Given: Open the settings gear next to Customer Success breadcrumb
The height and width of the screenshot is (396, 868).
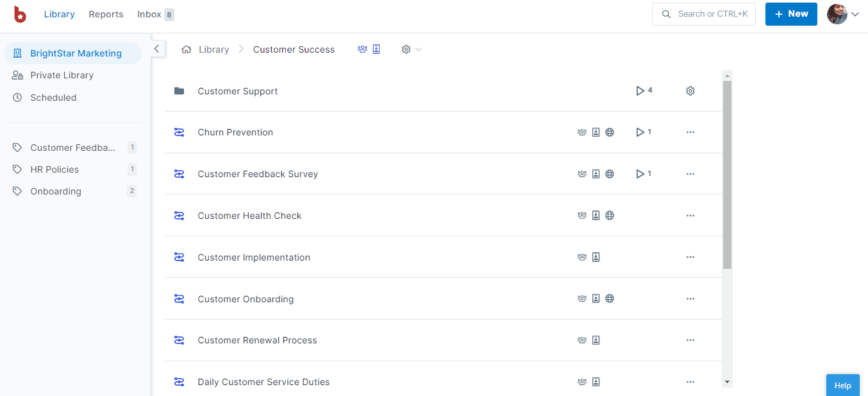Looking at the screenshot, I should 406,49.
